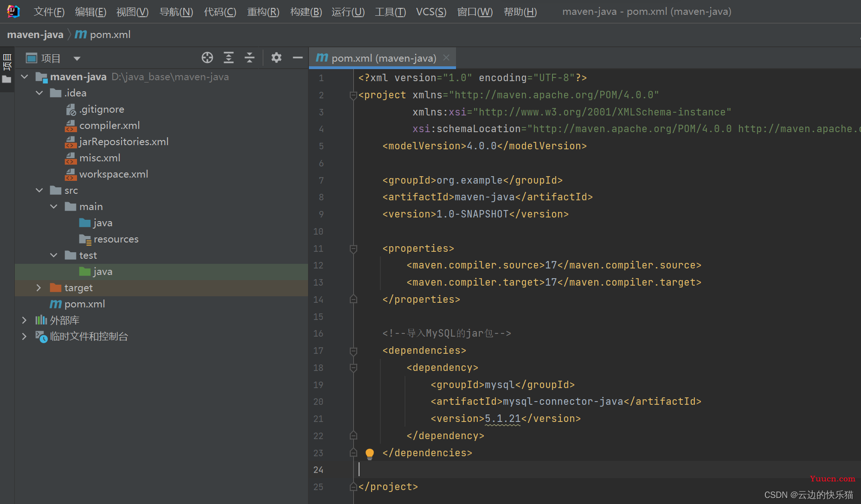Image resolution: width=861 pixels, height=504 pixels.
Task: Click the orange target folder icon
Action: click(x=56, y=288)
